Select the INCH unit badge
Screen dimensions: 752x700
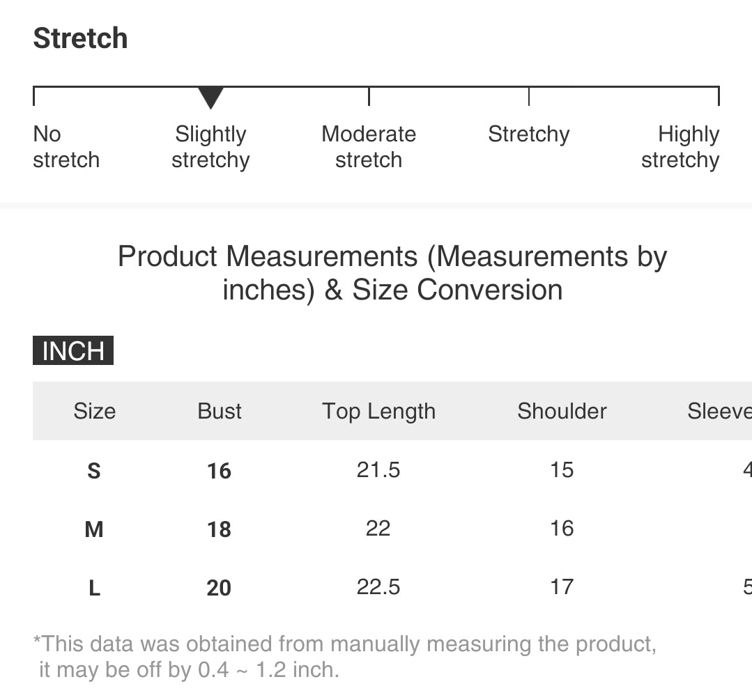click(73, 350)
